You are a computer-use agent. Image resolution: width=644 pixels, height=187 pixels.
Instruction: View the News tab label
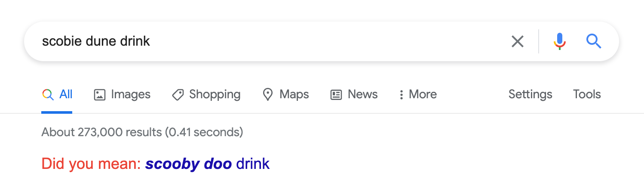pos(363,94)
